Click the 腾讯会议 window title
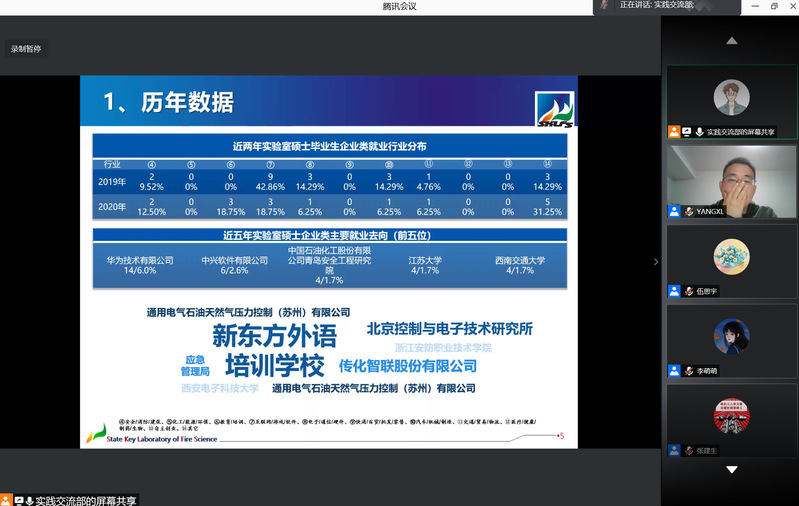Image resolution: width=799 pixels, height=506 pixels. 400,6
